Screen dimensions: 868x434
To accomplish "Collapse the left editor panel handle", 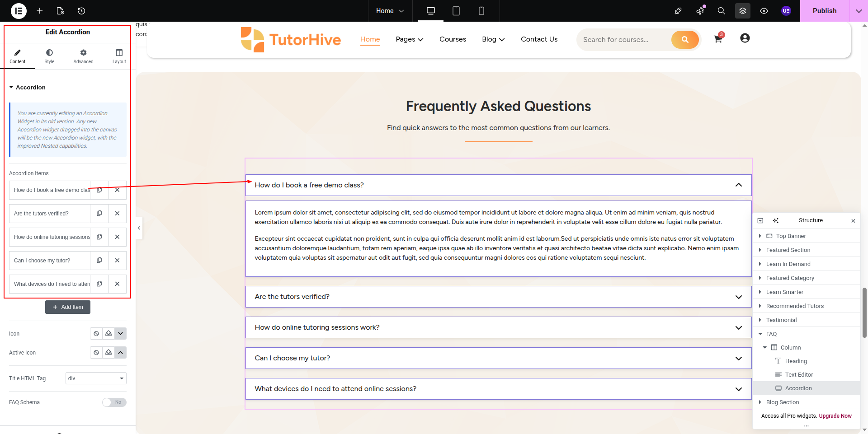I will (139, 228).
